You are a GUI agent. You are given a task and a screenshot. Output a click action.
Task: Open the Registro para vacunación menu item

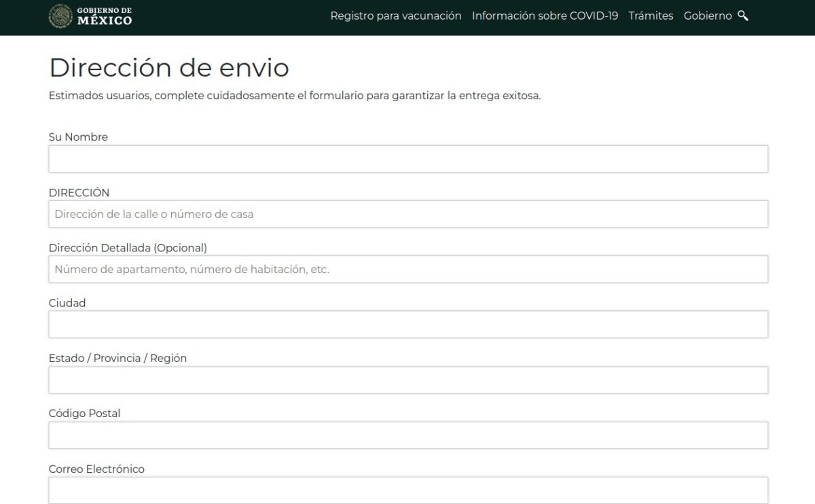pyautogui.click(x=395, y=16)
